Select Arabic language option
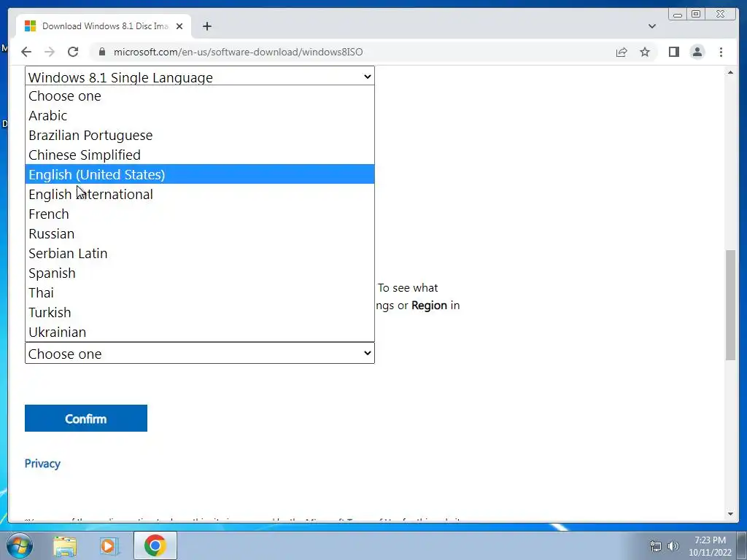The image size is (747, 560). pos(200,115)
